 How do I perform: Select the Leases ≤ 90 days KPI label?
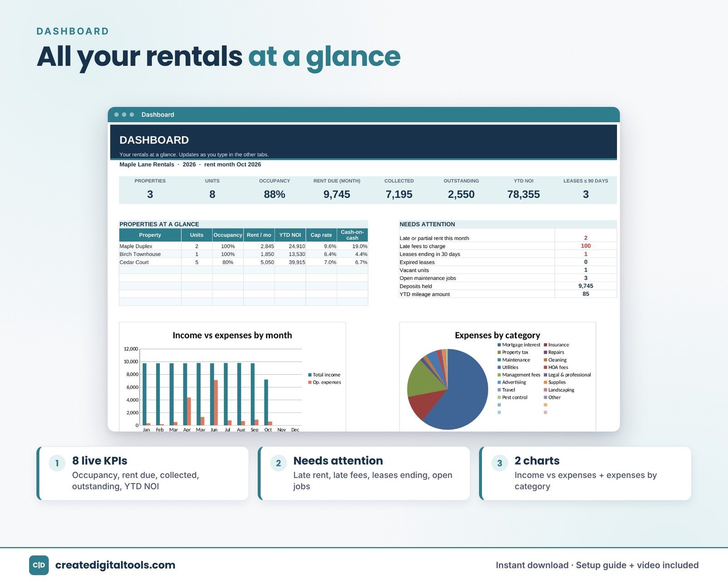pos(586,181)
